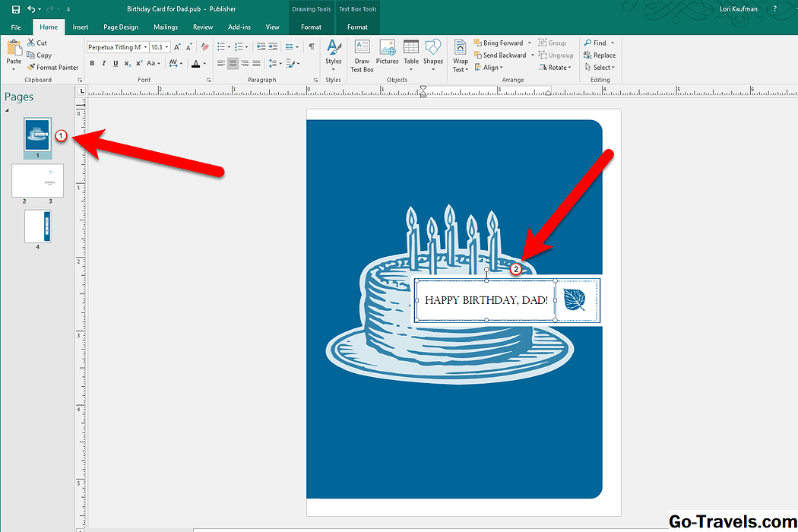The height and width of the screenshot is (532, 798).
Task: Select the page 4 thumbnail
Action: click(37, 226)
